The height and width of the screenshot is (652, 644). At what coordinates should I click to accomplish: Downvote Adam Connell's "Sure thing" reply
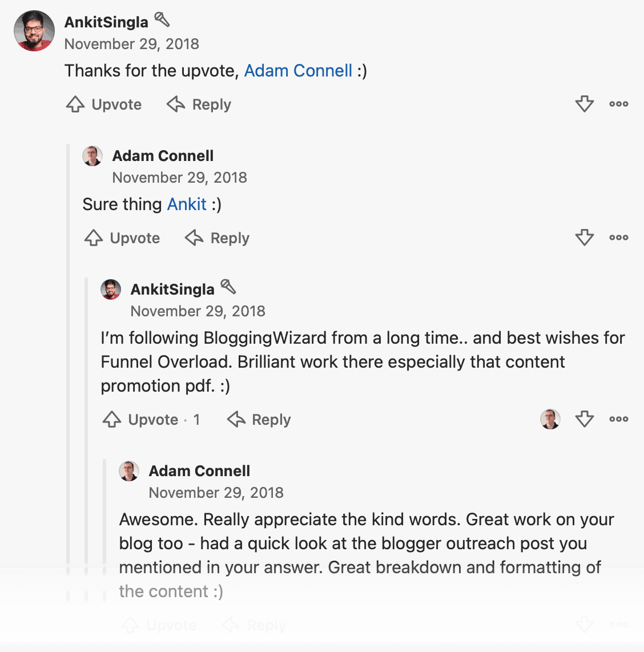click(x=584, y=238)
